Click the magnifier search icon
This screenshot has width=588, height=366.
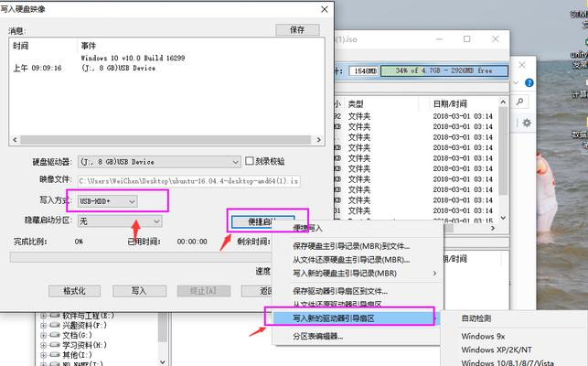click(520, 102)
